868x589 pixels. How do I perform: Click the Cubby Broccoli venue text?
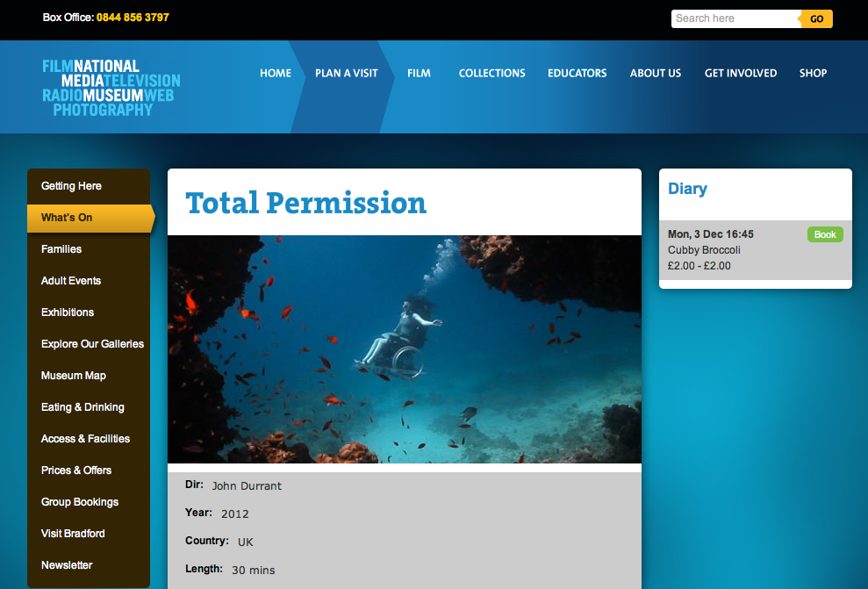click(x=704, y=249)
